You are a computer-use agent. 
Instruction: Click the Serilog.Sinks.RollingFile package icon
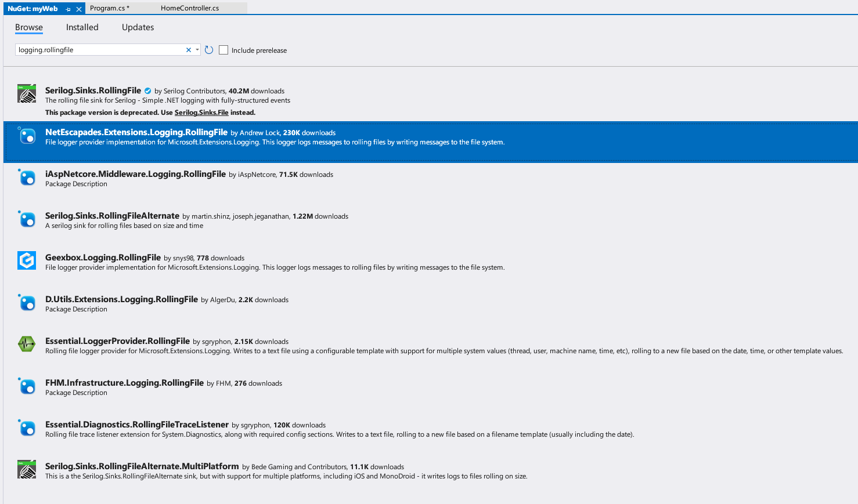27,93
